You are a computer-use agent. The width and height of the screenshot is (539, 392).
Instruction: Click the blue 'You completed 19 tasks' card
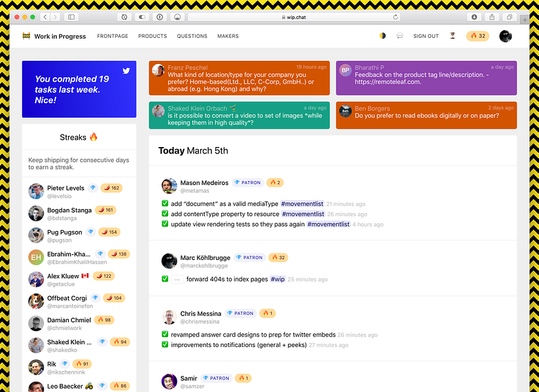click(x=79, y=90)
